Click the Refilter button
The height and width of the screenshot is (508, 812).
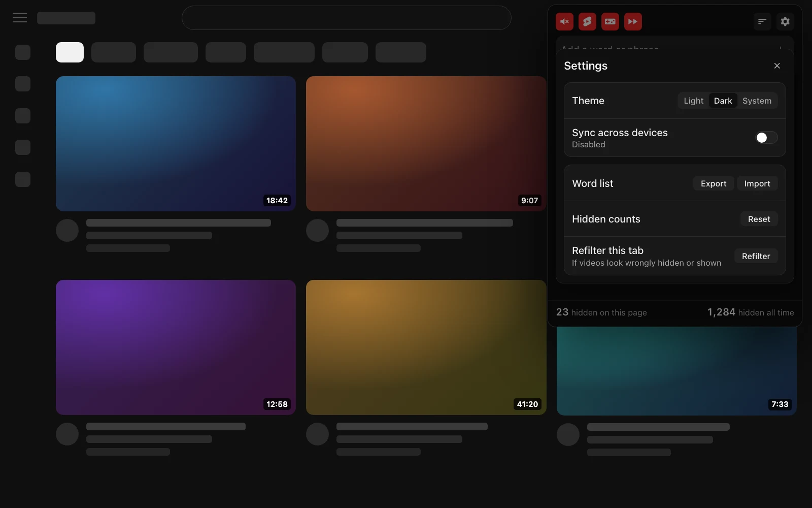point(756,256)
